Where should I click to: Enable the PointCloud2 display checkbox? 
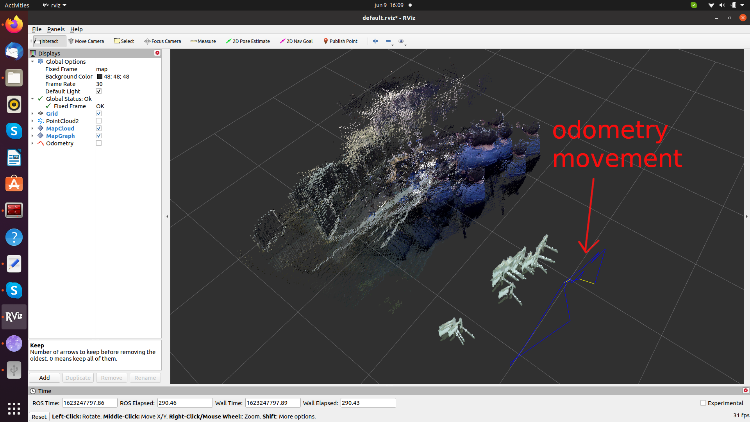(98, 121)
